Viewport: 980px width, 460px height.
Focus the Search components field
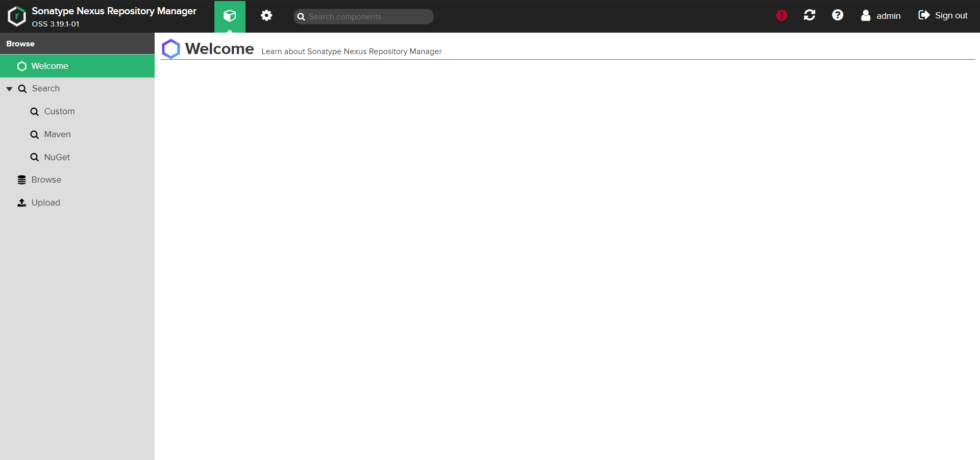pyautogui.click(x=363, y=16)
